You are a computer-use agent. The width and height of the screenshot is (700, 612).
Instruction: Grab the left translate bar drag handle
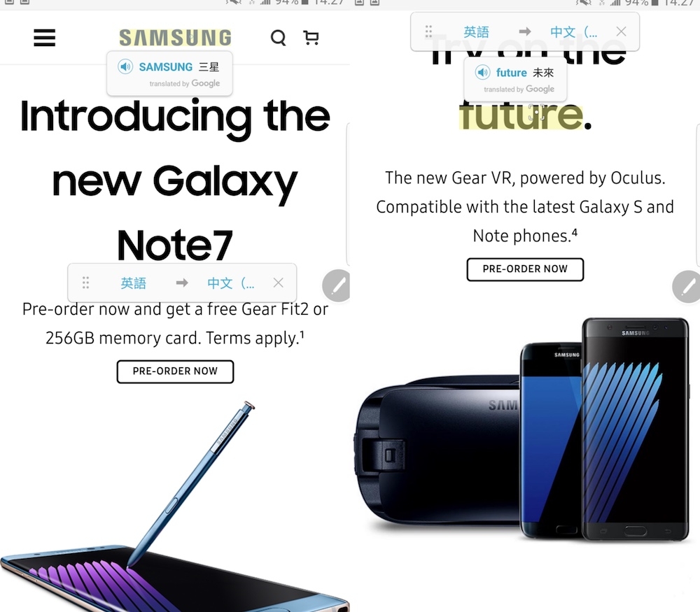(85, 283)
